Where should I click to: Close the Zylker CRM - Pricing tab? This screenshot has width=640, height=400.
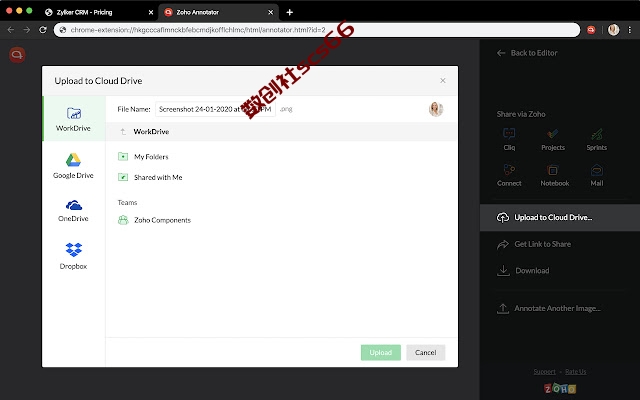(x=151, y=12)
